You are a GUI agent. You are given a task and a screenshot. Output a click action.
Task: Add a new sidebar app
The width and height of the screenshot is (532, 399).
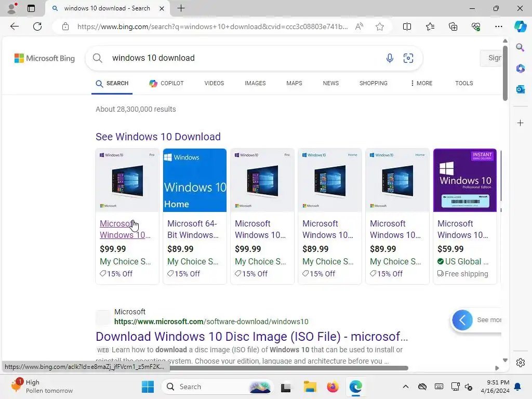520,123
